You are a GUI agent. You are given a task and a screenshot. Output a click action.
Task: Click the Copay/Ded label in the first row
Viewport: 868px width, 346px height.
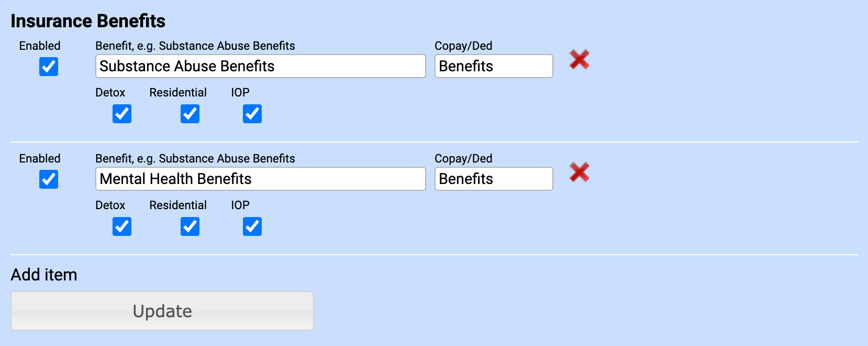463,46
